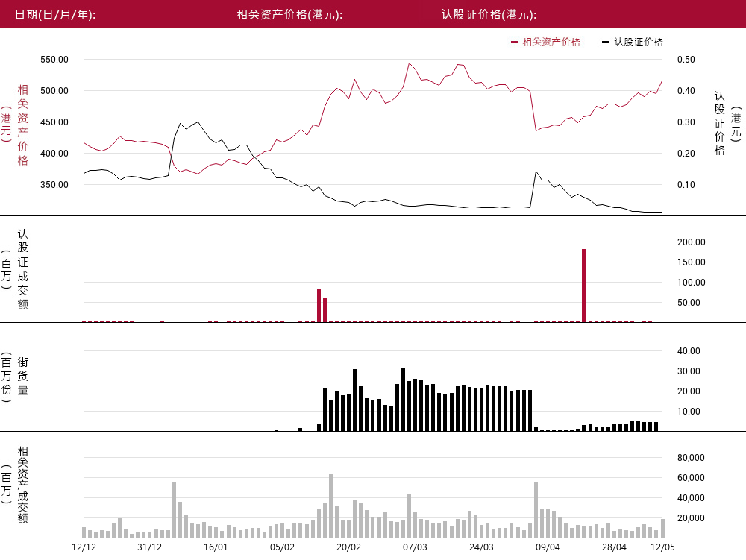Viewport: 746px width, 560px height.
Task: Click the 150.00 turnover axis value
Action: (692, 262)
